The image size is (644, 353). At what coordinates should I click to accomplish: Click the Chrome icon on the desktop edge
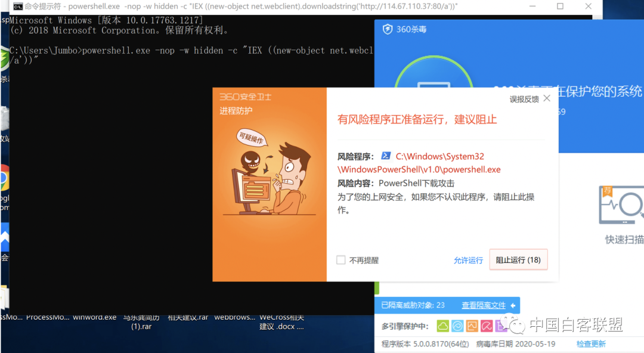5,178
